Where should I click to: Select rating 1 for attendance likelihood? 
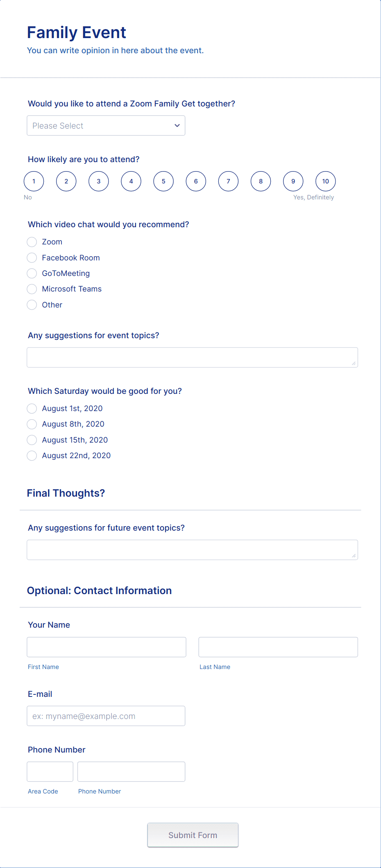34,181
